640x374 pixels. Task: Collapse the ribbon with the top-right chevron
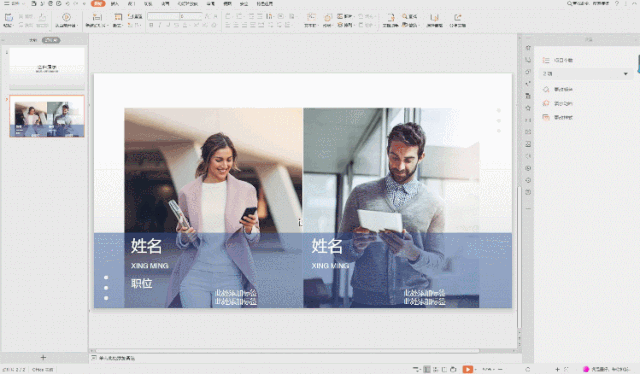635,4
